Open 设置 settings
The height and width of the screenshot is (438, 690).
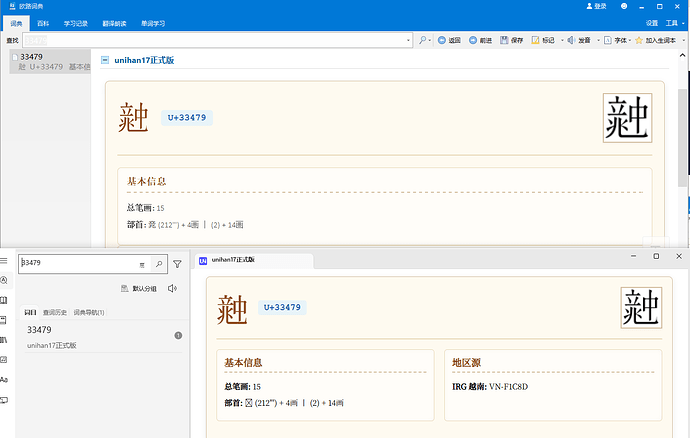point(651,22)
